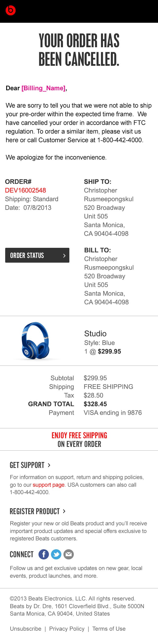Click the Unsubscribe footer link
Screen dimensions: 158x644
click(x=26, y=629)
